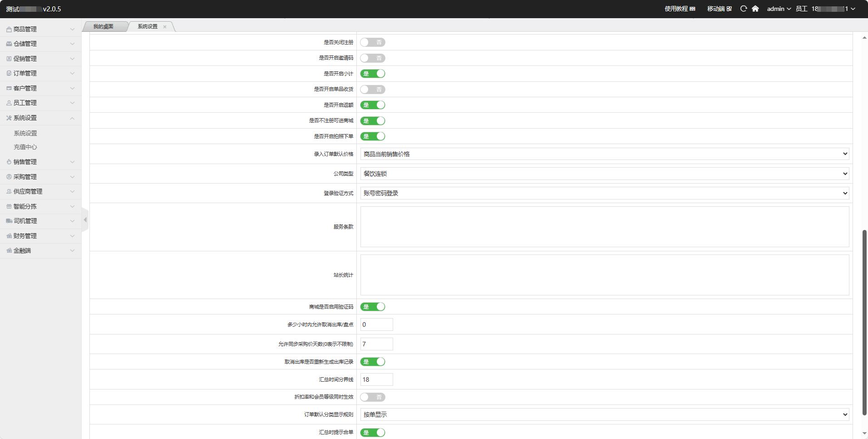
Task: Expand the 财务管理 sidebar menu
Action: [x=40, y=236]
